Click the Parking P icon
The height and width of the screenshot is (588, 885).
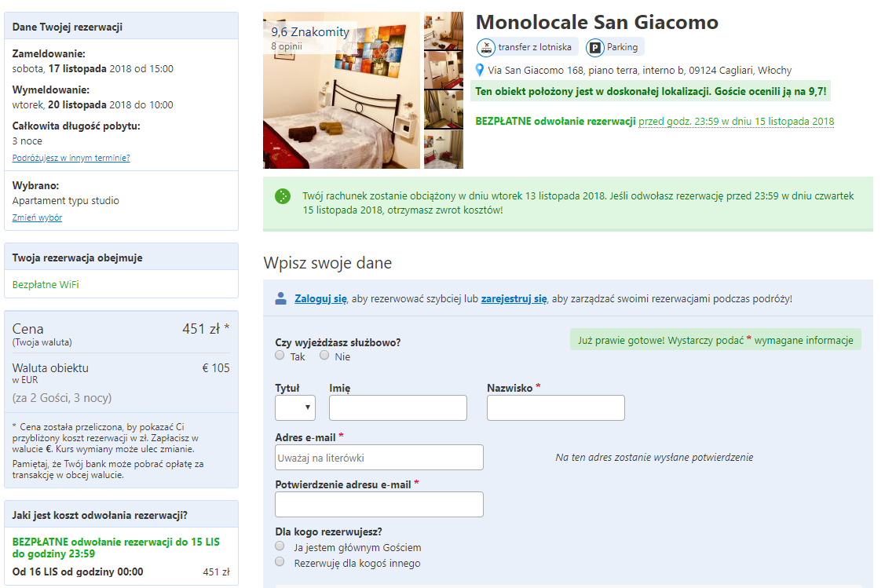[595, 47]
